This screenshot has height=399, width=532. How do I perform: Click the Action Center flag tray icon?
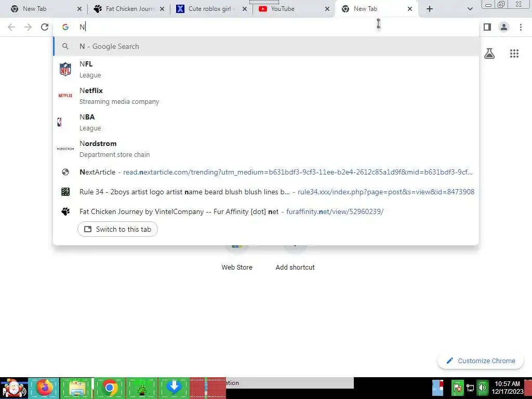click(457, 388)
